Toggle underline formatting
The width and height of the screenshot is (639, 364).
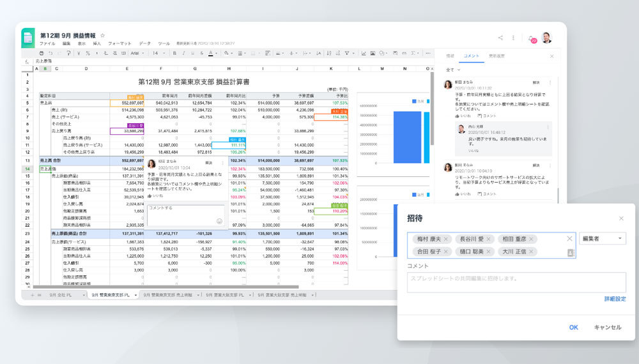pos(192,54)
